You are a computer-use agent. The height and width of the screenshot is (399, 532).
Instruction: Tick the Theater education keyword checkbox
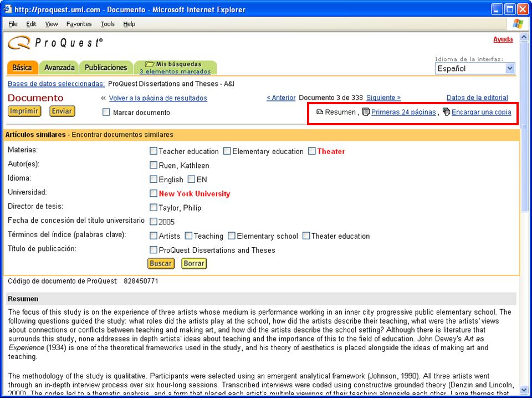(306, 236)
